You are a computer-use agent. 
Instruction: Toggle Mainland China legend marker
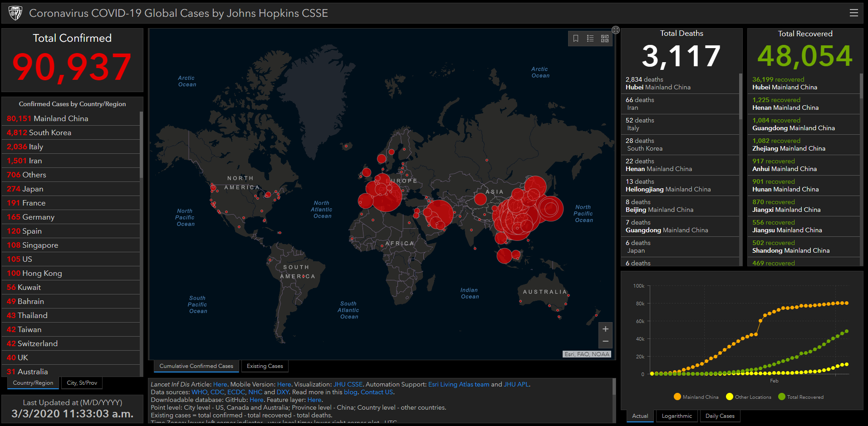(677, 397)
